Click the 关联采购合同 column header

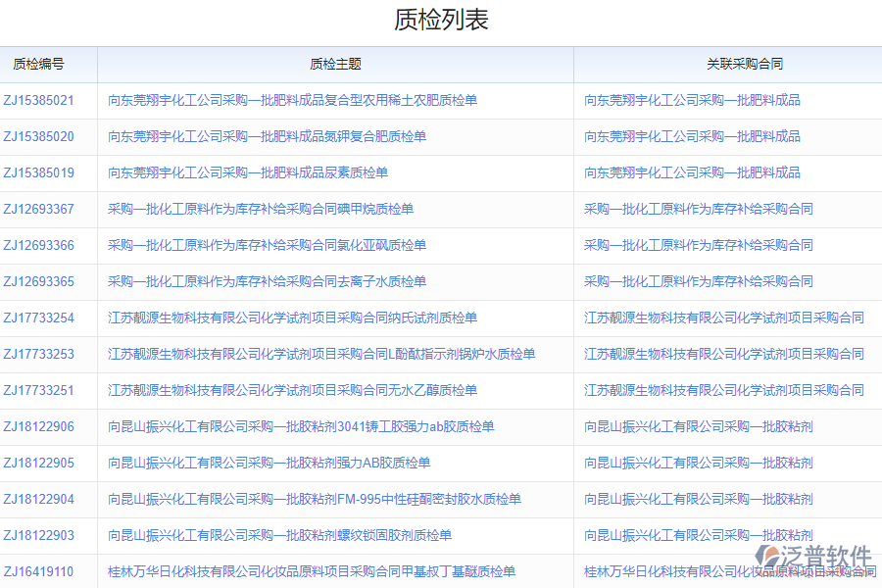pos(727,64)
